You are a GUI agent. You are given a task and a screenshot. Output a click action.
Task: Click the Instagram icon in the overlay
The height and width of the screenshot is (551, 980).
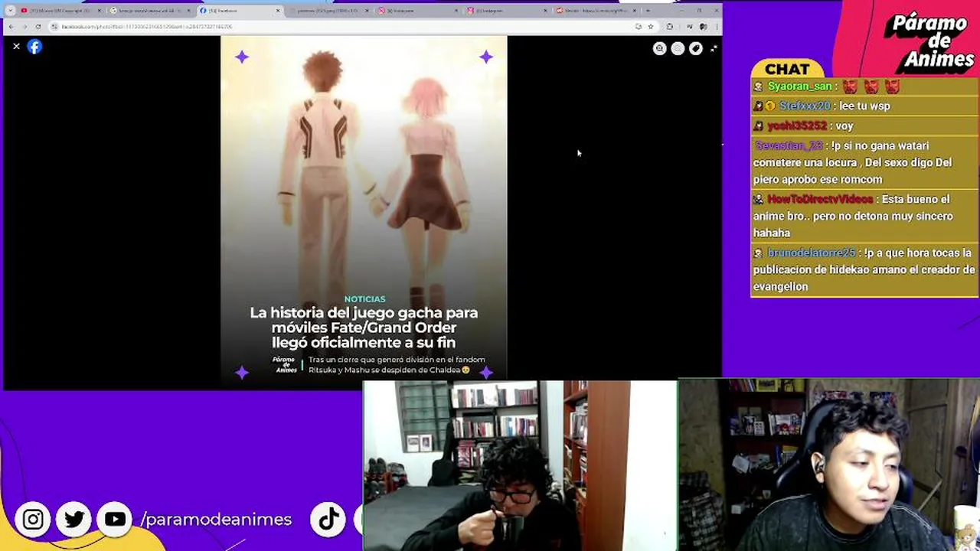(x=33, y=520)
